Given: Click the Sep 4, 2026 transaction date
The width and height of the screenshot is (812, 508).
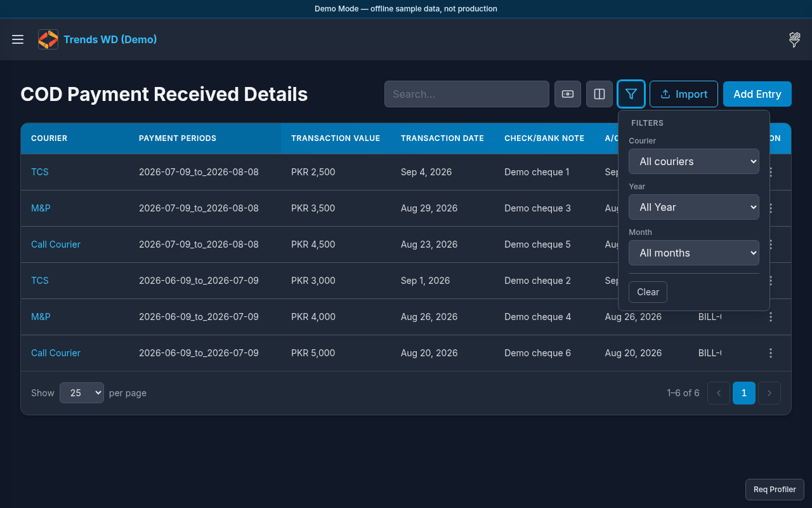Looking at the screenshot, I should pos(426,172).
